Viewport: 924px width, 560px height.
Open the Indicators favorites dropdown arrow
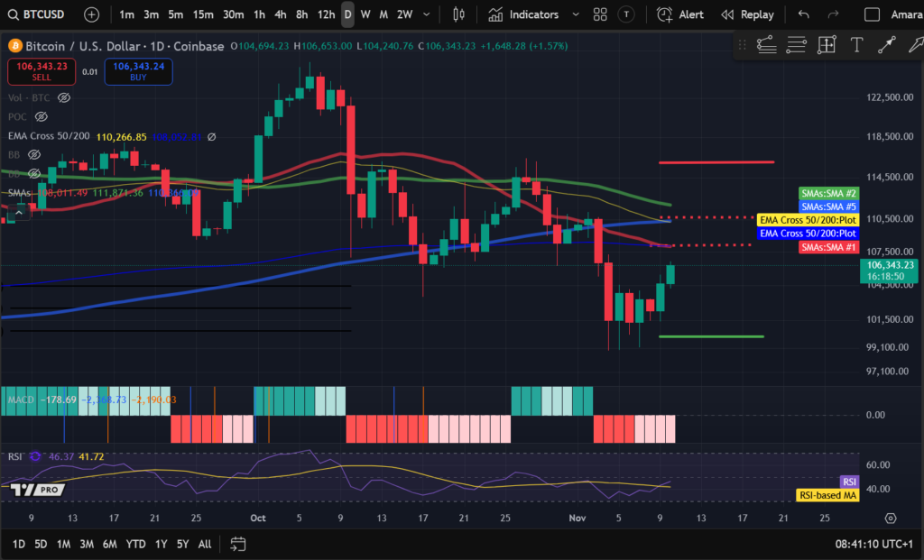[575, 14]
